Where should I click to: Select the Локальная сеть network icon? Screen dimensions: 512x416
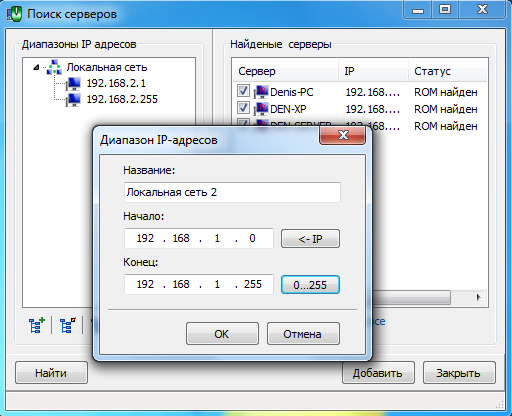(54, 67)
